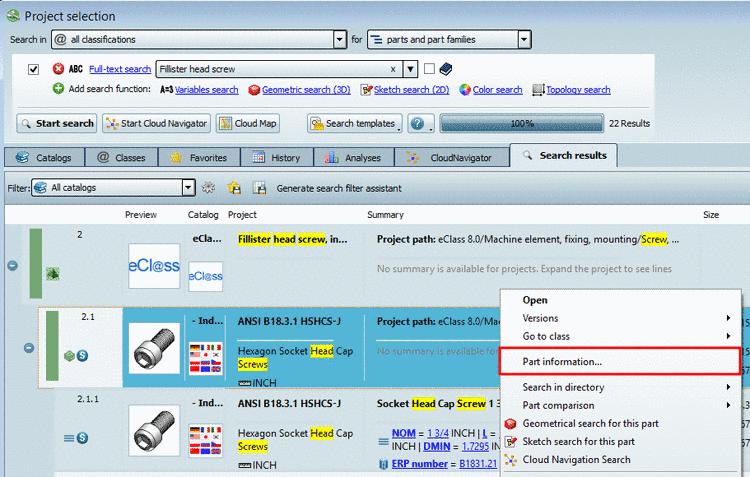This screenshot has width=750, height=477.
Task: Switch to the Classes tab
Action: 121,157
